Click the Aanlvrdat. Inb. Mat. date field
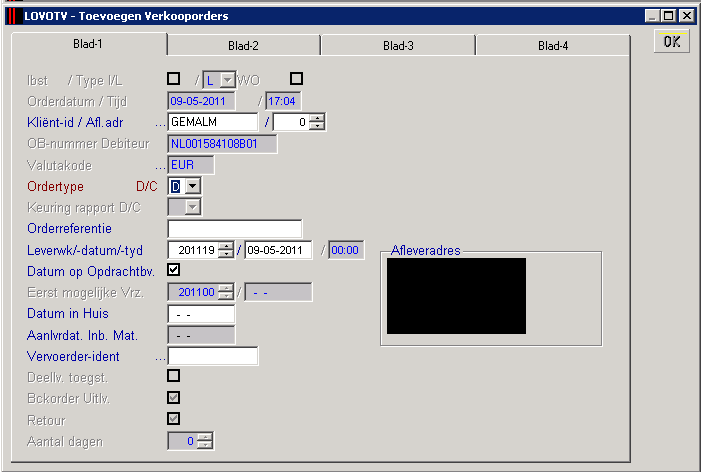Screen dimensions: 701x472 coord(201,335)
